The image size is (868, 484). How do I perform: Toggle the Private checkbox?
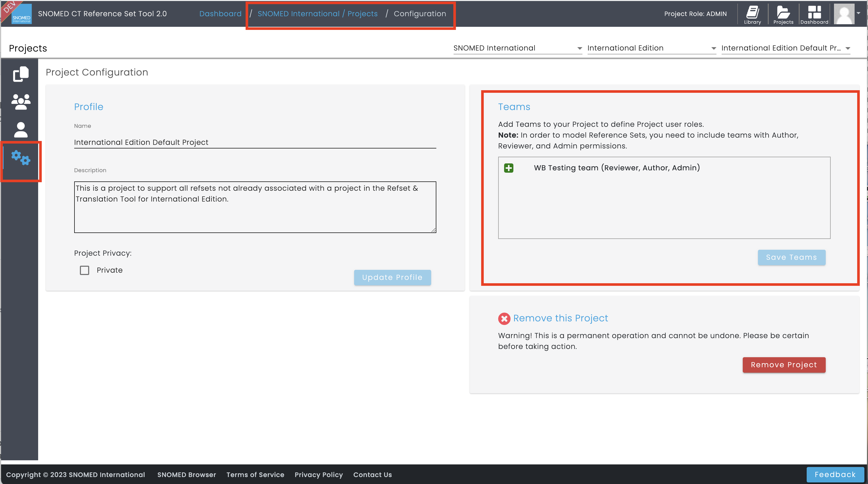[85, 270]
